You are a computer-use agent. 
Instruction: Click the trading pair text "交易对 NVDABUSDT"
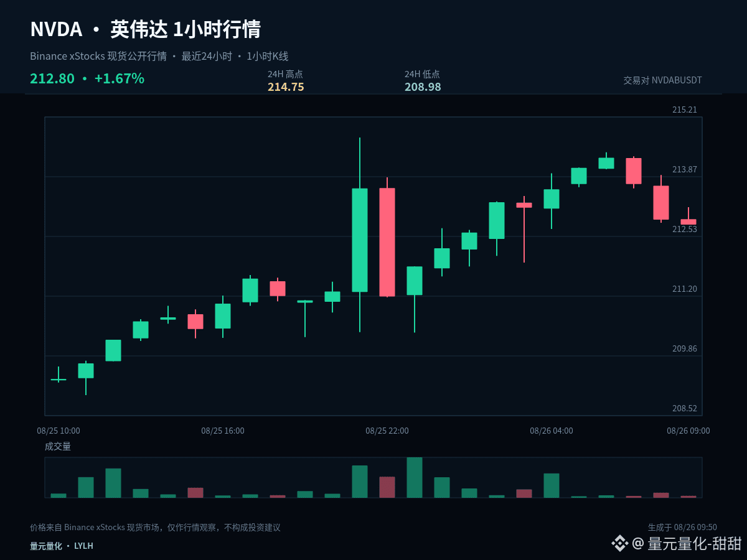point(663,80)
